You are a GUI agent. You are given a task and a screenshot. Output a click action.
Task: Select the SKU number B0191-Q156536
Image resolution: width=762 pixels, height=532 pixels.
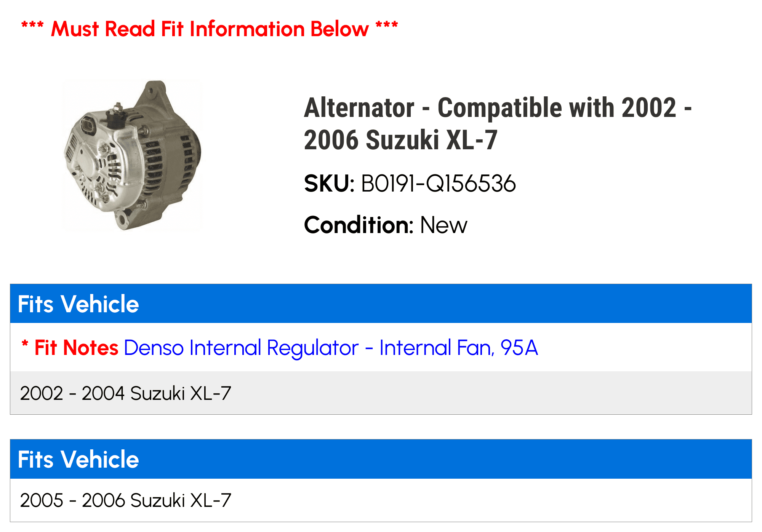point(438,184)
